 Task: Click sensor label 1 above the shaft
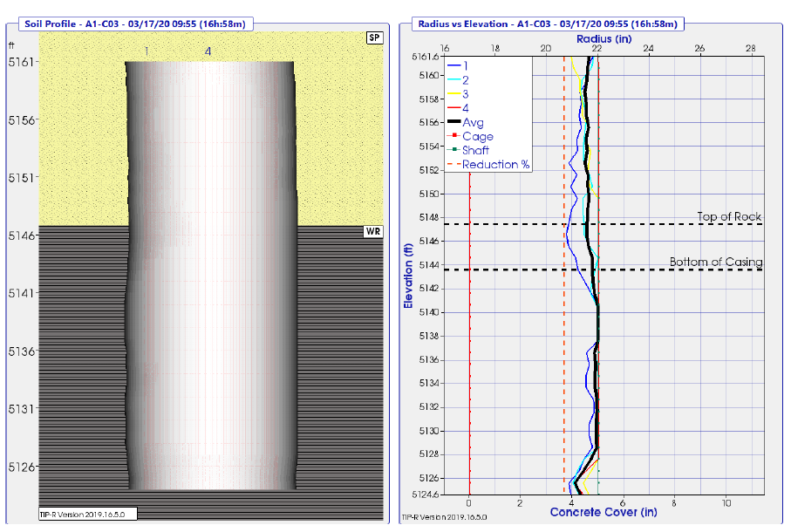click(x=147, y=51)
